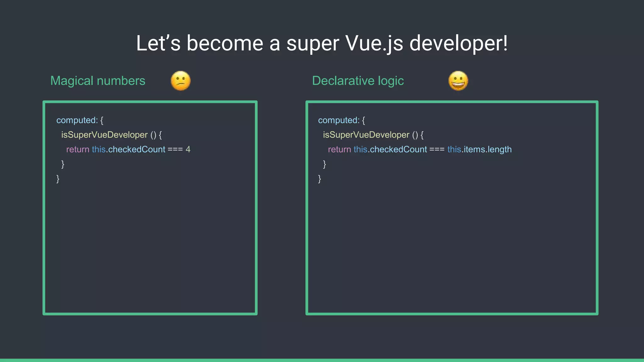Click 'isSuperVueDeveloper () {' in the Declarative logic code box
The width and height of the screenshot is (644, 362).
373,135
